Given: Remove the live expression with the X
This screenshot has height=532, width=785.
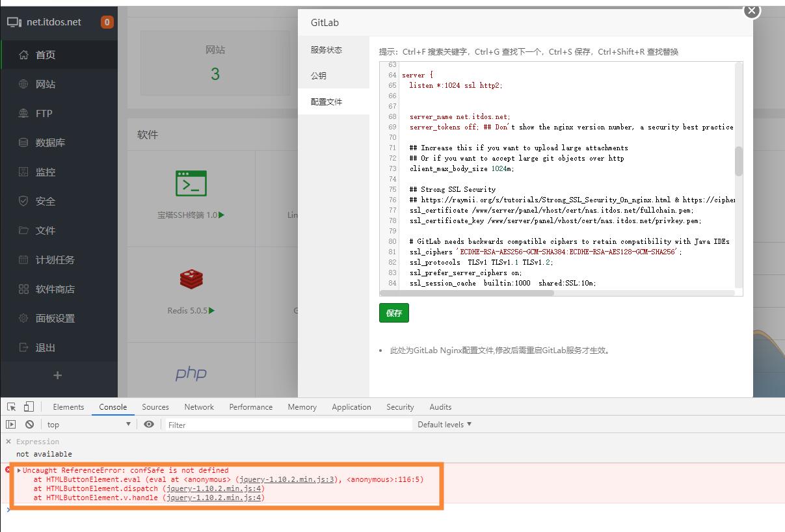Looking at the screenshot, I should click(x=8, y=442).
